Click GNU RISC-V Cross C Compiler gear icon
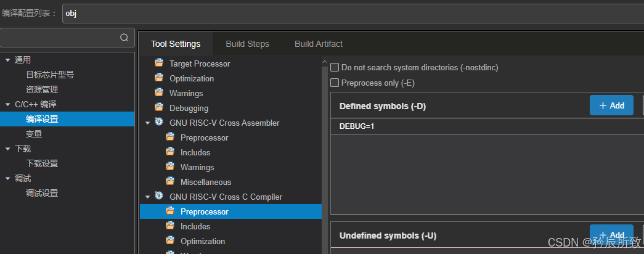Viewport: 644px width, 254px height. [159, 197]
